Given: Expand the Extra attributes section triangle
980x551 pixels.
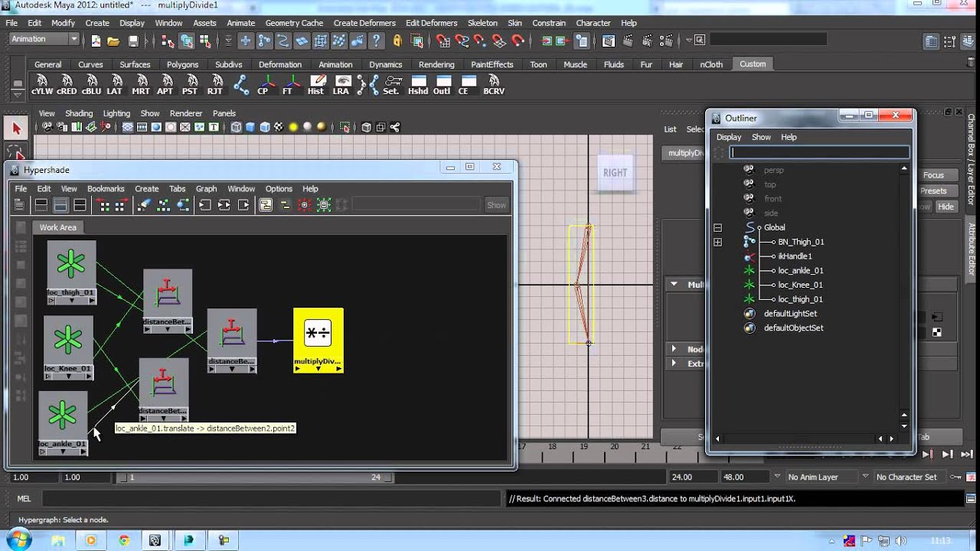Looking at the screenshot, I should coord(674,364).
